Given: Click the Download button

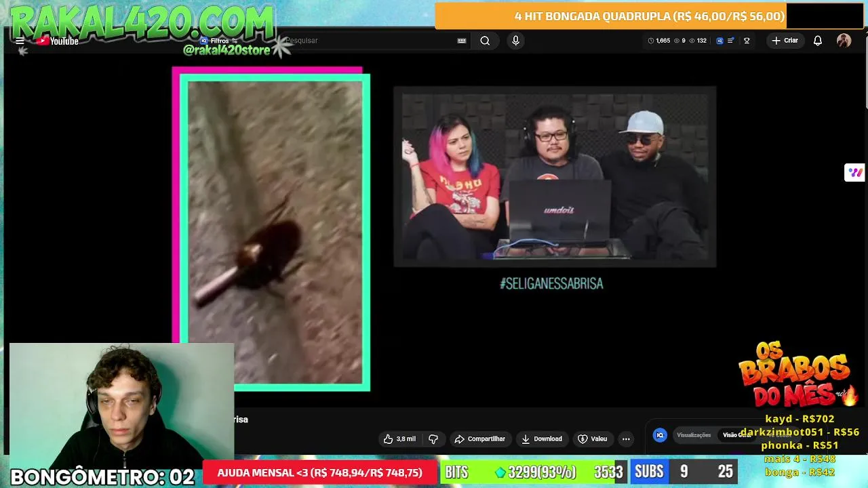Looking at the screenshot, I should 541,439.
